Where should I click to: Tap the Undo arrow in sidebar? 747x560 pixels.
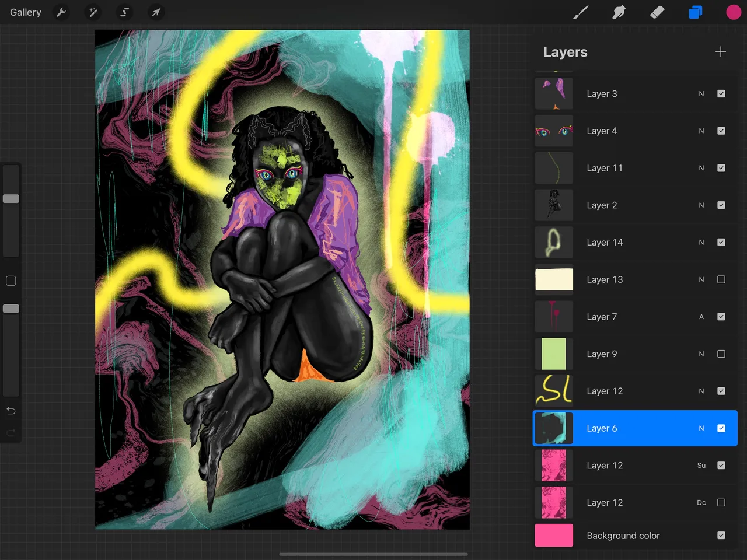(x=11, y=411)
